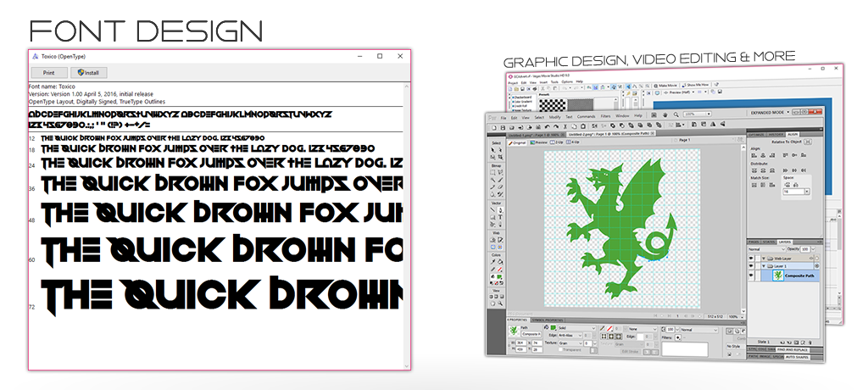Select the Pencil tool
Viewport: 868px width, 390px height.
pos(492,187)
